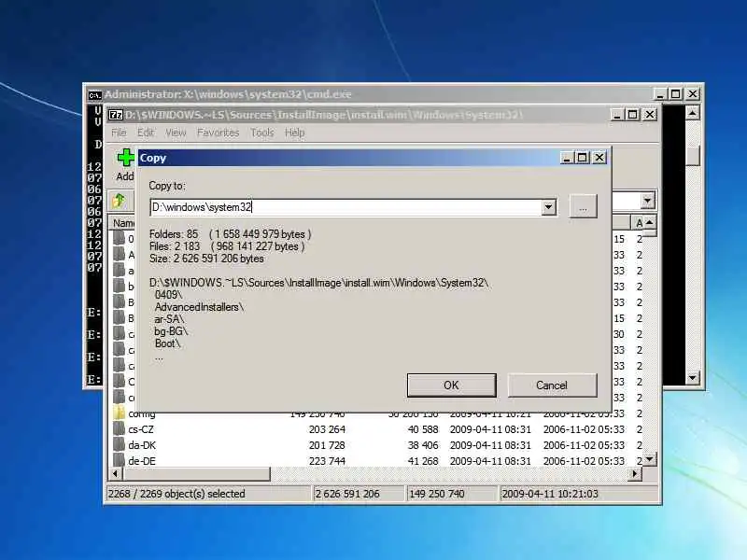Maximize the Copy dialog
Image resolution: width=747 pixels, height=560 pixels.
pyautogui.click(x=582, y=158)
